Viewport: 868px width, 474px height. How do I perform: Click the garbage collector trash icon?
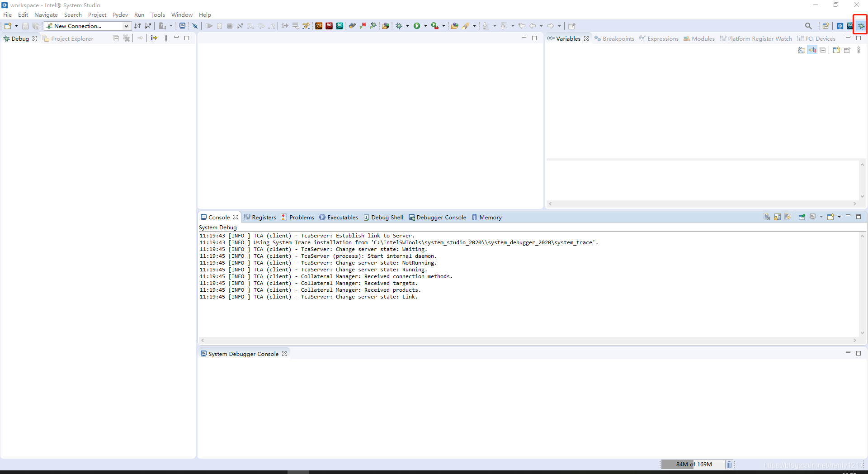click(729, 465)
